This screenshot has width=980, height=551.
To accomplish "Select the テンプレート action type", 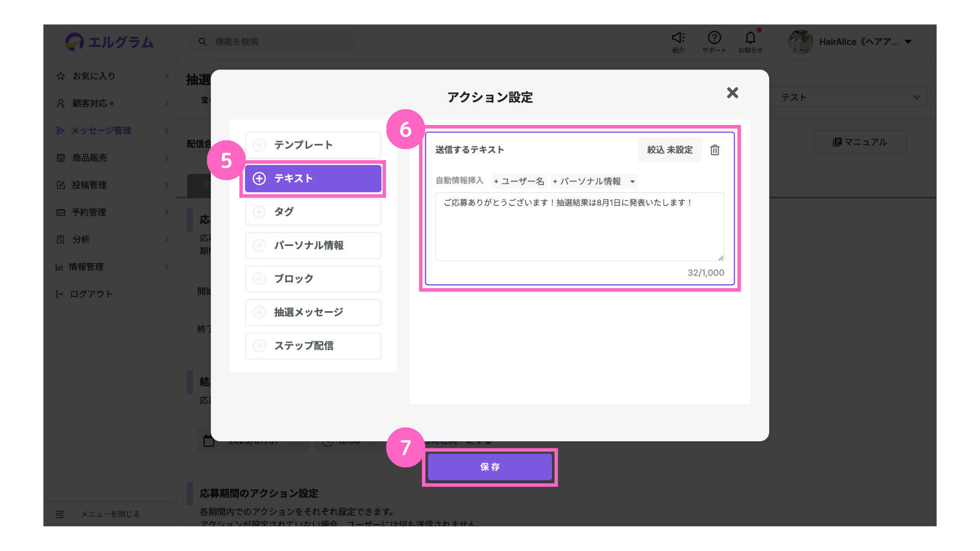I will pyautogui.click(x=313, y=145).
